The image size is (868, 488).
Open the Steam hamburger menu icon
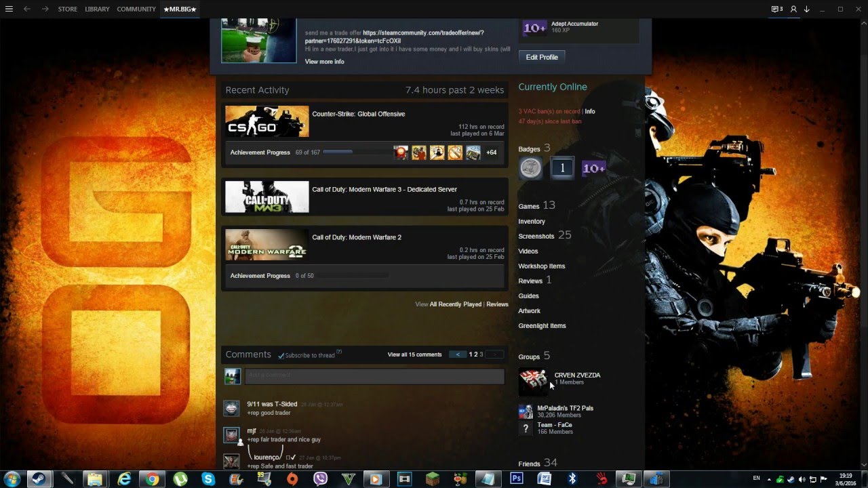[x=9, y=9]
